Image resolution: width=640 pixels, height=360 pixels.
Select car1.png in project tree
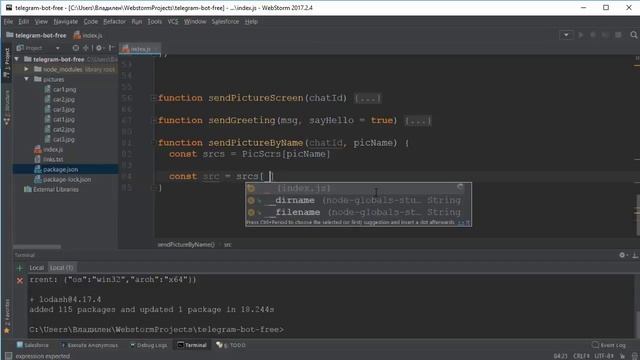point(60,89)
